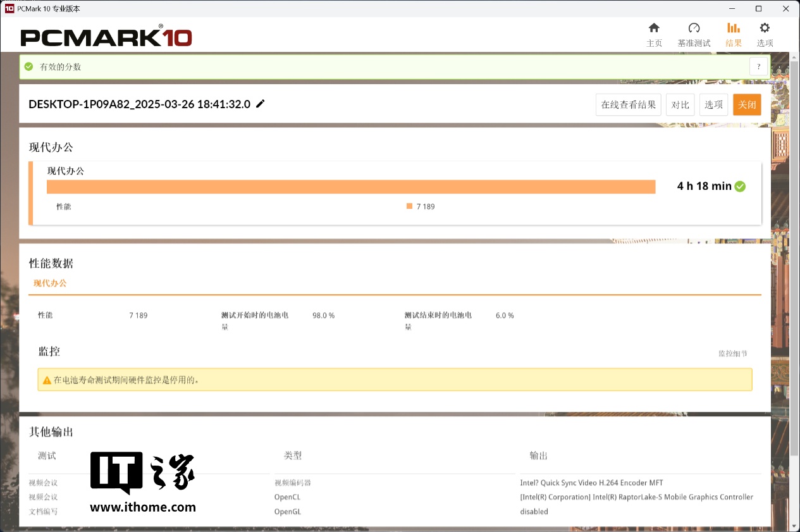This screenshot has height=532, width=800.
Task: Click the pencil icon to rename result
Action: coord(261,104)
